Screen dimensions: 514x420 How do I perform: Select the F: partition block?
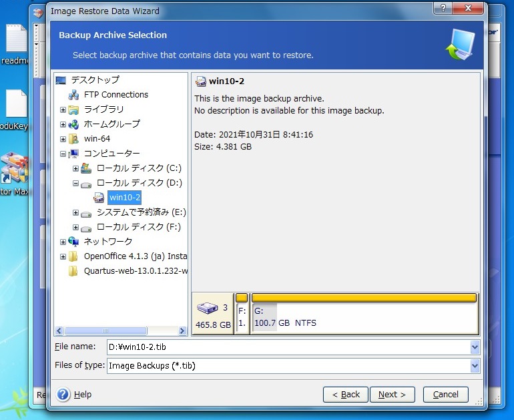242,314
